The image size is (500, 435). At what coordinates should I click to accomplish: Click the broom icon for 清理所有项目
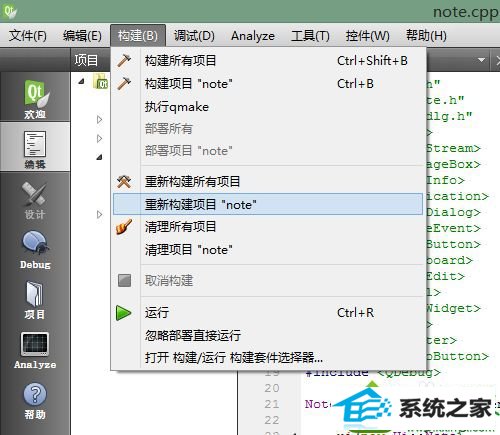124,227
